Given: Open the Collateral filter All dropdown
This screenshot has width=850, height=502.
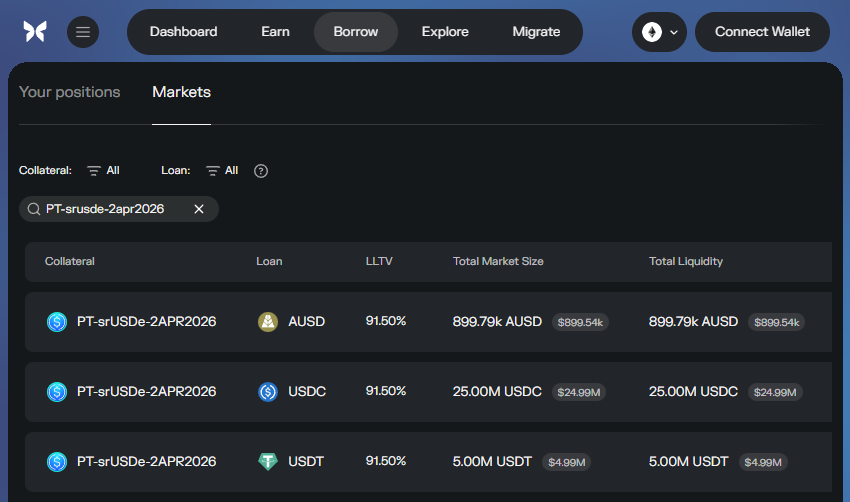Looking at the screenshot, I should point(104,171).
